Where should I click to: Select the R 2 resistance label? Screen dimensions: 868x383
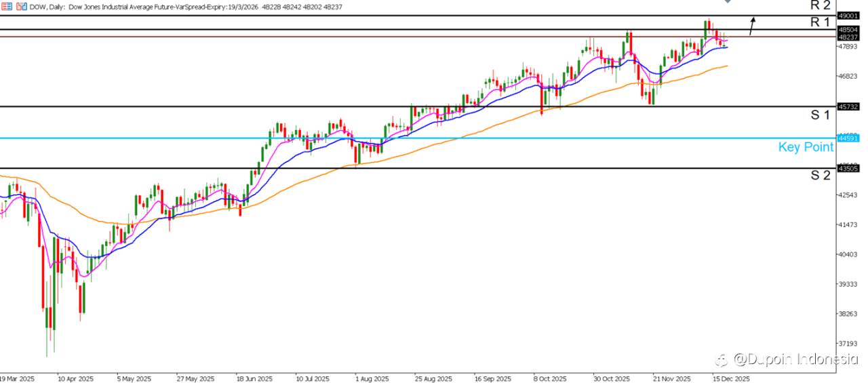(820, 5)
